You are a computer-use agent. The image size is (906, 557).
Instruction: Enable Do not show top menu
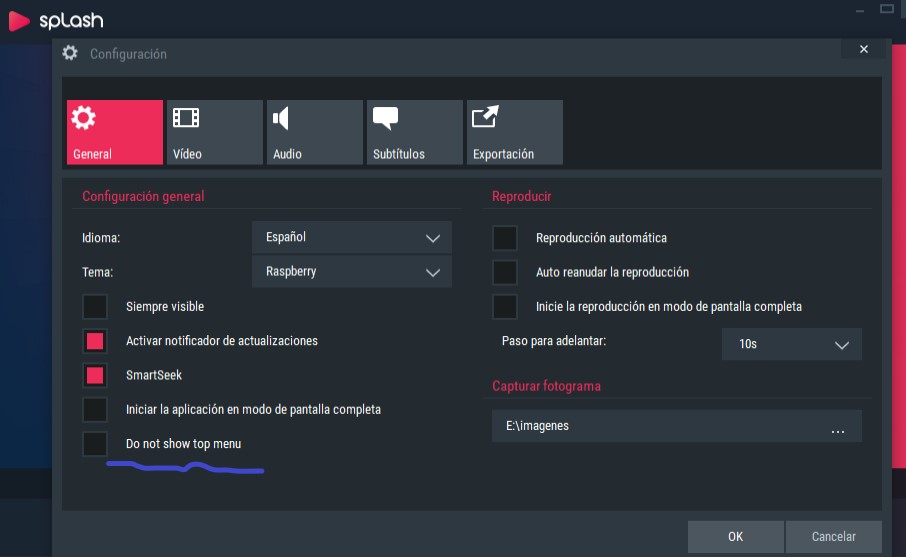95,444
